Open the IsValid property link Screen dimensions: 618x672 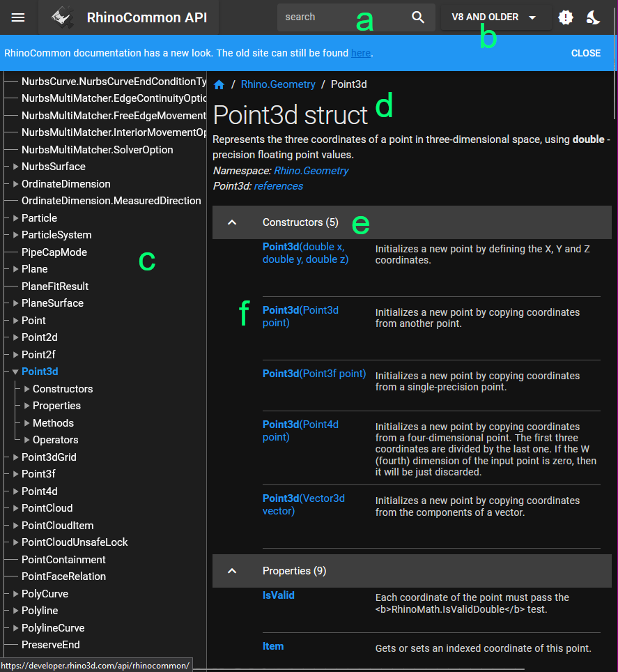tap(279, 595)
